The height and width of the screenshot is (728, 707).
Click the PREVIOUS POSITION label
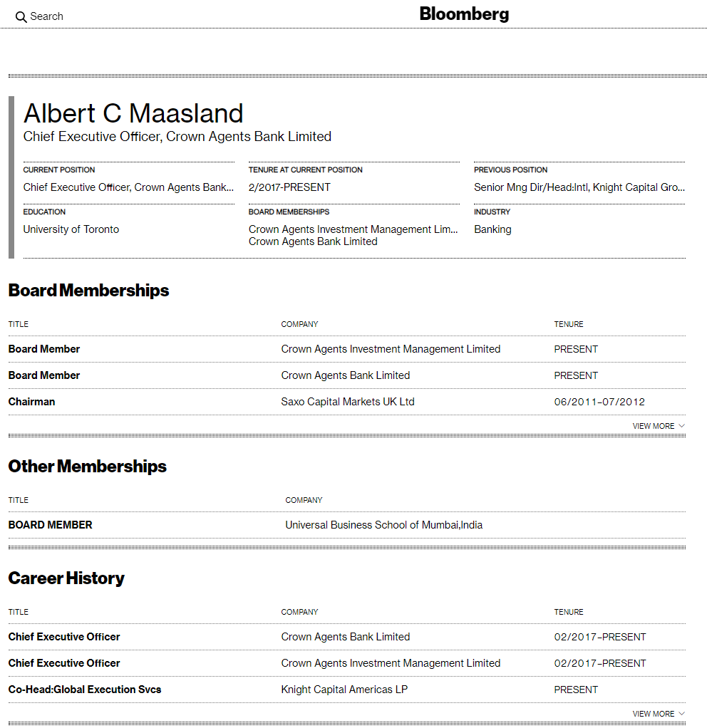[510, 170]
